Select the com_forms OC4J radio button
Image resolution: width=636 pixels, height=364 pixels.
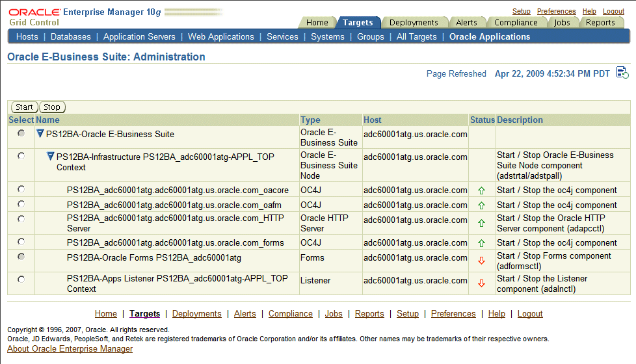point(21,242)
